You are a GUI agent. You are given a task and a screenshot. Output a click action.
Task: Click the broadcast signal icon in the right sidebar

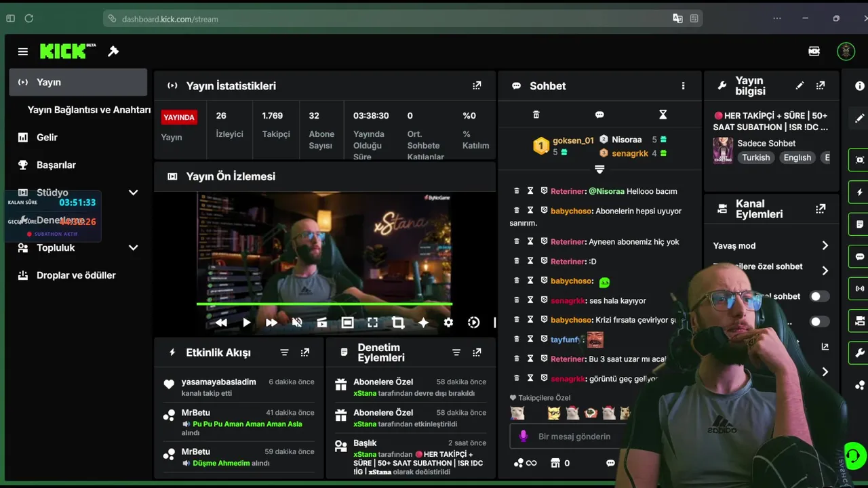click(x=860, y=288)
